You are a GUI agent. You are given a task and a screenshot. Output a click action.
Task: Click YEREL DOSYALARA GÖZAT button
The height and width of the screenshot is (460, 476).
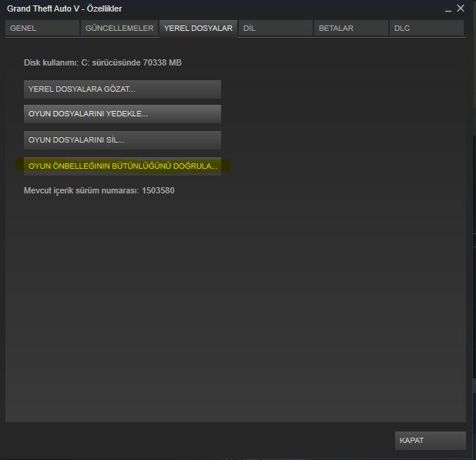pyautogui.click(x=122, y=89)
